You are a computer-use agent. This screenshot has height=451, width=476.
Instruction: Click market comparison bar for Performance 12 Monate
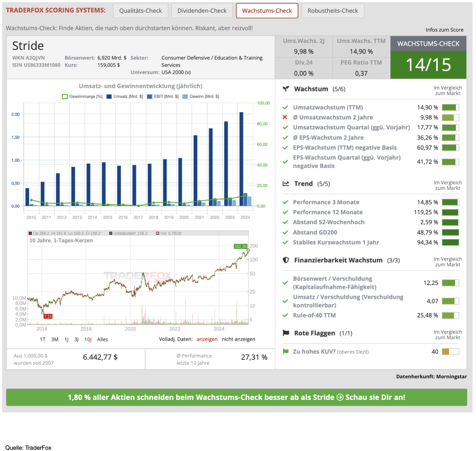pos(450,212)
